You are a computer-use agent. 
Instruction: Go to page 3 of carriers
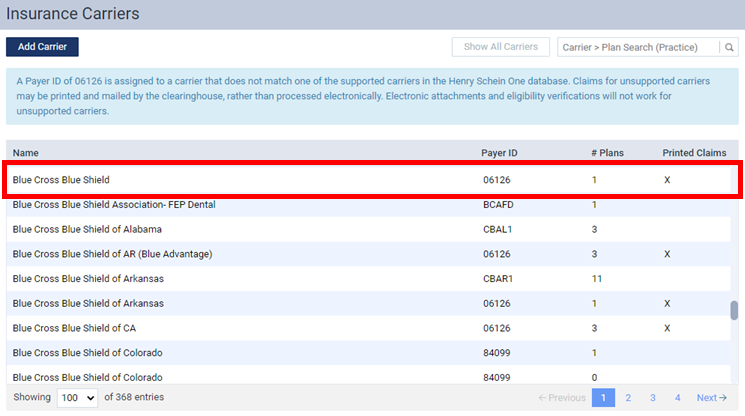(653, 398)
